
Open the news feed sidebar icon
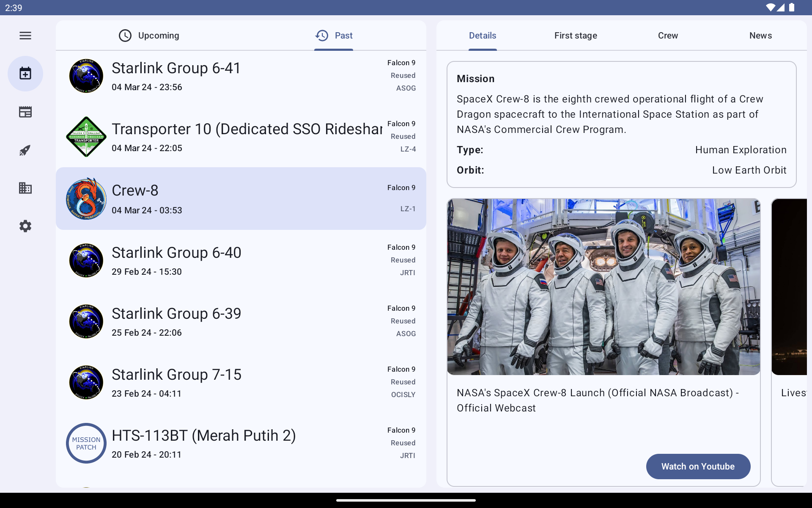point(25,112)
